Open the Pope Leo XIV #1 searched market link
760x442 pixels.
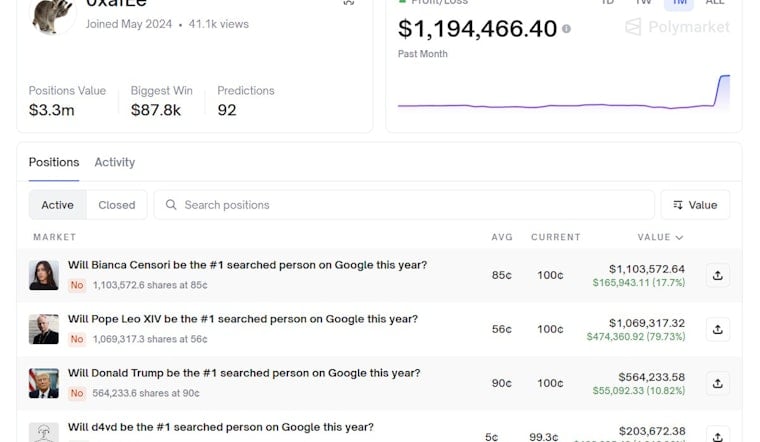point(243,319)
